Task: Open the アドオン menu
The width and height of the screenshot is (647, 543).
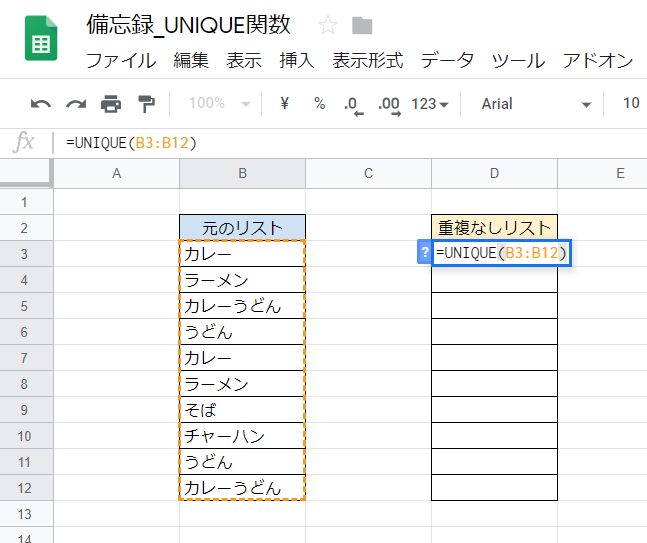Action: point(598,61)
